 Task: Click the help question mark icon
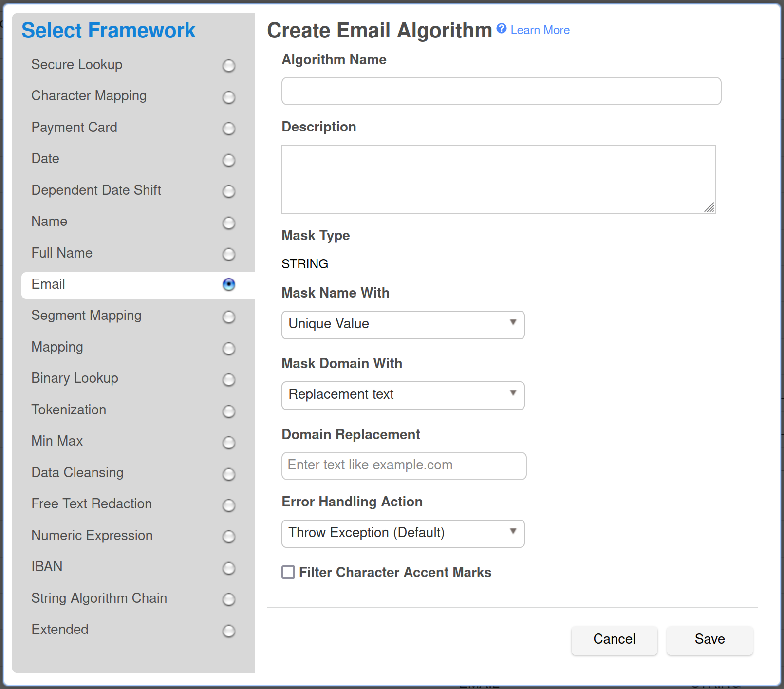(501, 29)
